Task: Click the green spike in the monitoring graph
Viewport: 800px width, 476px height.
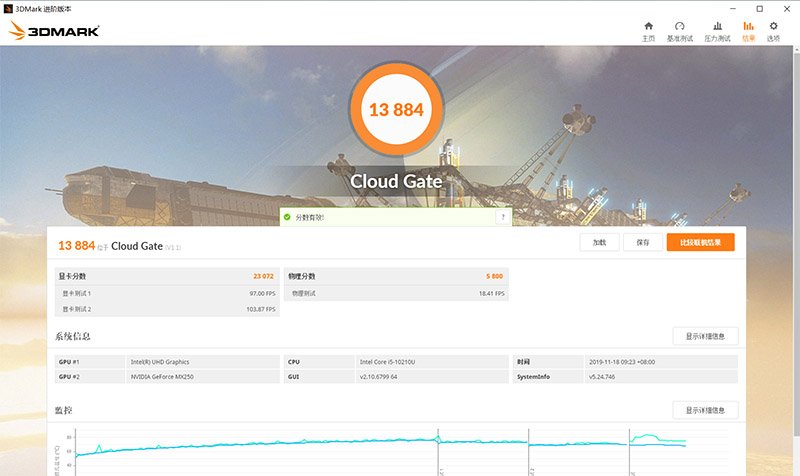Action: point(99,448)
